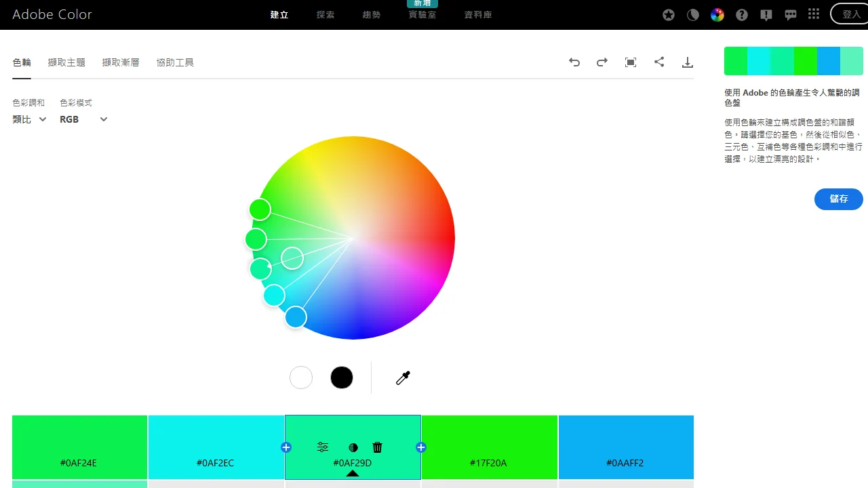Select the eyedropper tool
868x488 pixels.
coord(402,378)
